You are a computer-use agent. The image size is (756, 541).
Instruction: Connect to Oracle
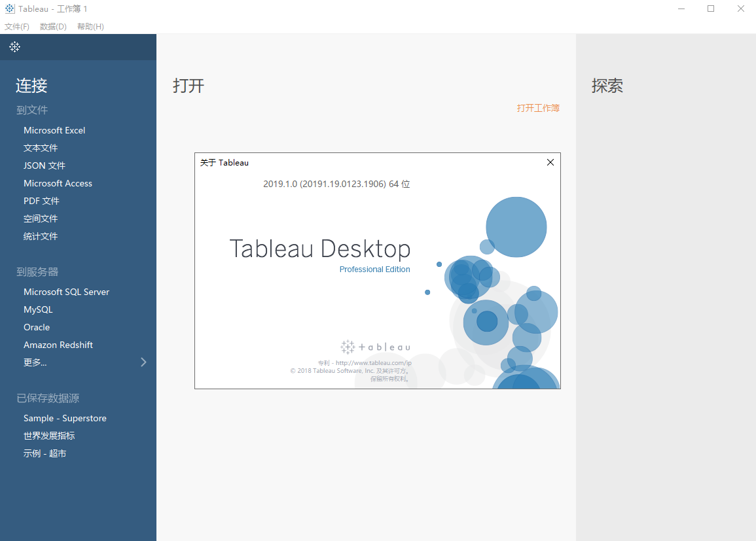[37, 327]
